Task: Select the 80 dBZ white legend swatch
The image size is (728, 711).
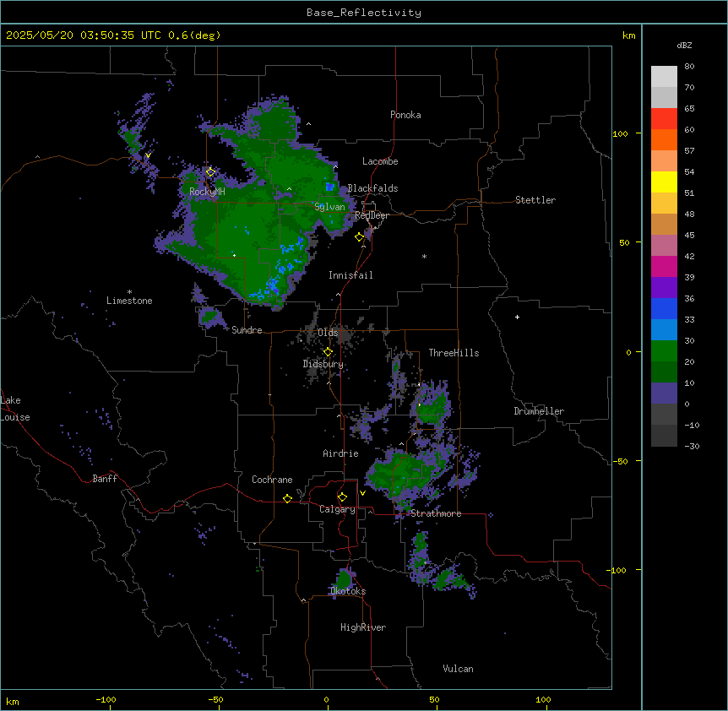Action: pos(664,76)
